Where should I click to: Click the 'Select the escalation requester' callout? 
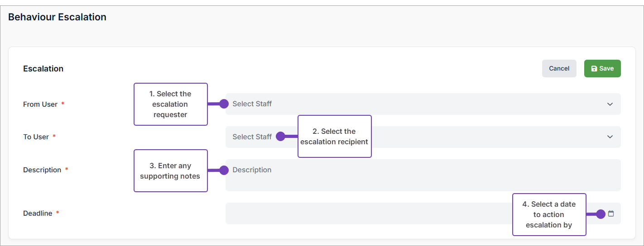170,104
